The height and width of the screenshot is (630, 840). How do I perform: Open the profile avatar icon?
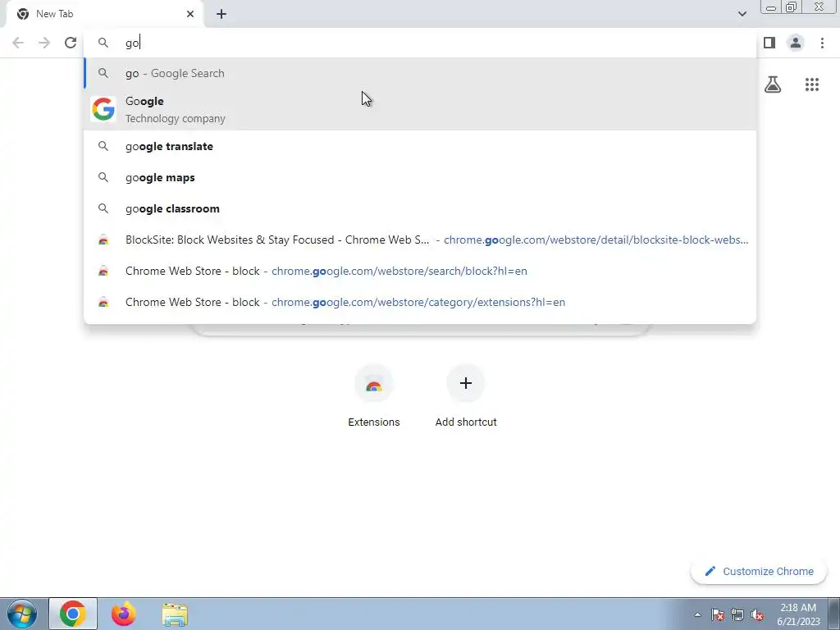point(796,43)
